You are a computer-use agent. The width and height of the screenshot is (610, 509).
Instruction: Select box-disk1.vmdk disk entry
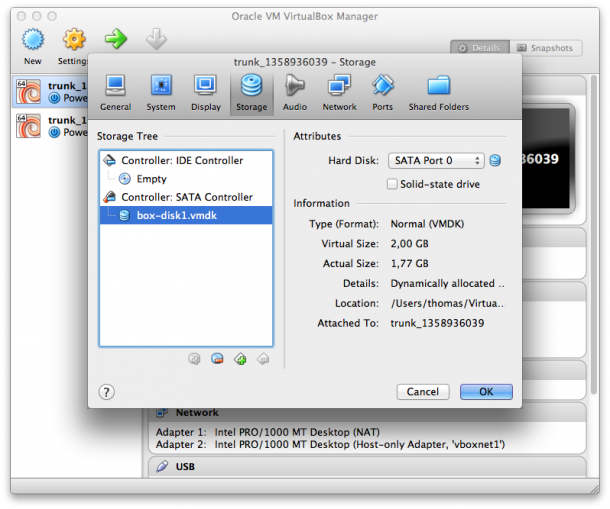(x=186, y=215)
